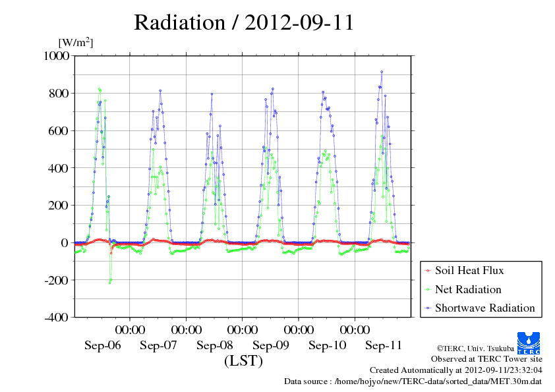Click the 'Created Automatically at' timestamp line

[456, 370]
